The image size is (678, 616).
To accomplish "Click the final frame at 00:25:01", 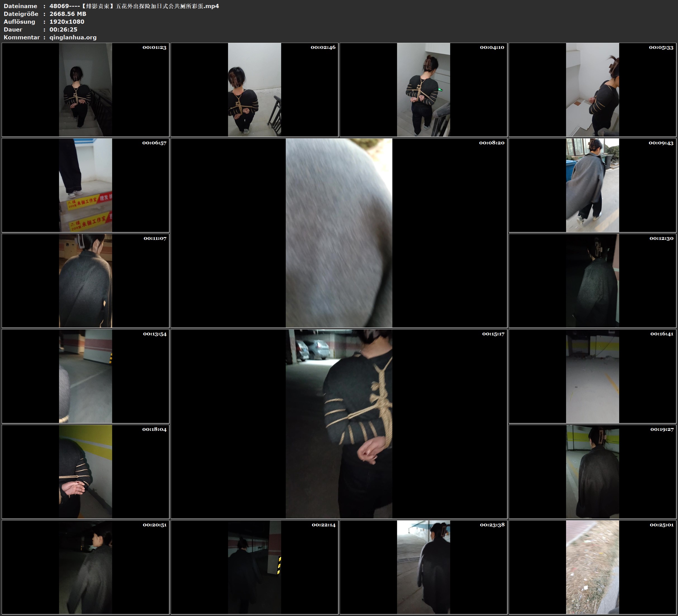I will click(x=592, y=567).
